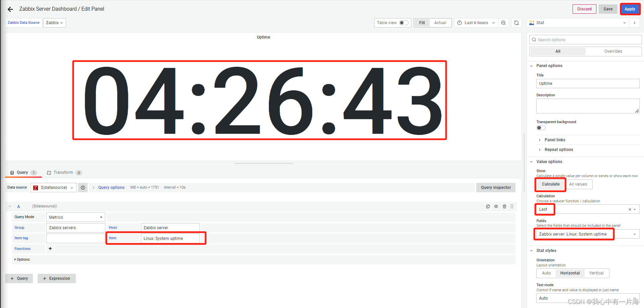Image resolution: width=644 pixels, height=308 pixels.
Task: Click the search magnifier icon in options
Action: coord(534,40)
